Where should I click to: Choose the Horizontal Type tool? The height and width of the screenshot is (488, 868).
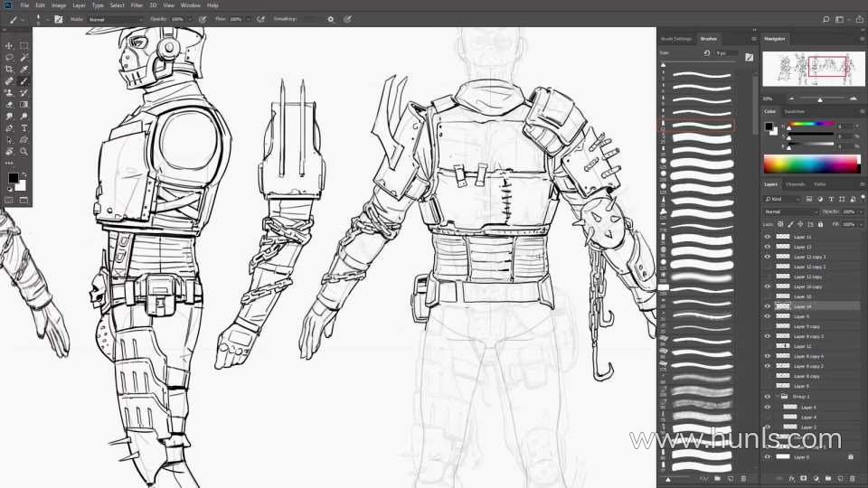pos(24,127)
